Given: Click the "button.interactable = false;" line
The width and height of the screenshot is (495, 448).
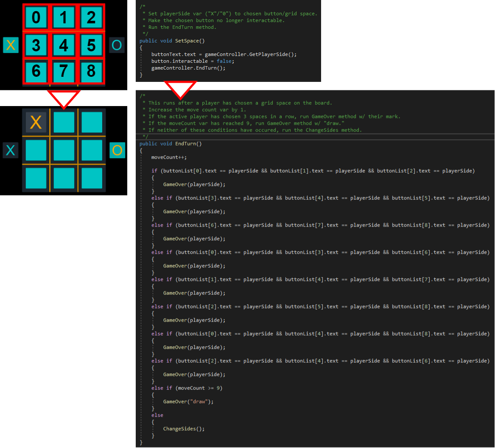Looking at the screenshot, I should pos(193,61).
